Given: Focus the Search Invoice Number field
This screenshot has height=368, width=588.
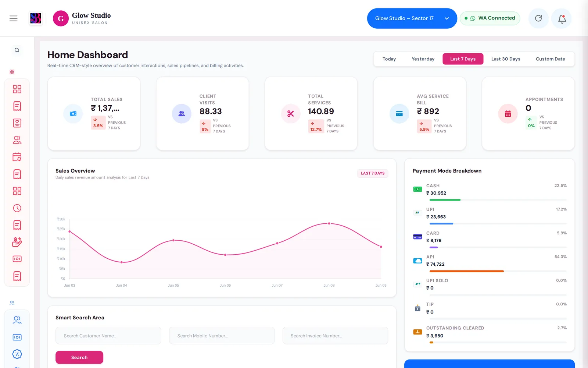Looking at the screenshot, I should [x=335, y=336].
